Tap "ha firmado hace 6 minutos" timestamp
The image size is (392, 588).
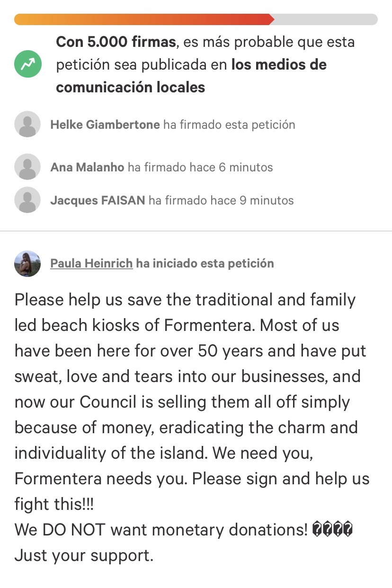[x=200, y=167]
